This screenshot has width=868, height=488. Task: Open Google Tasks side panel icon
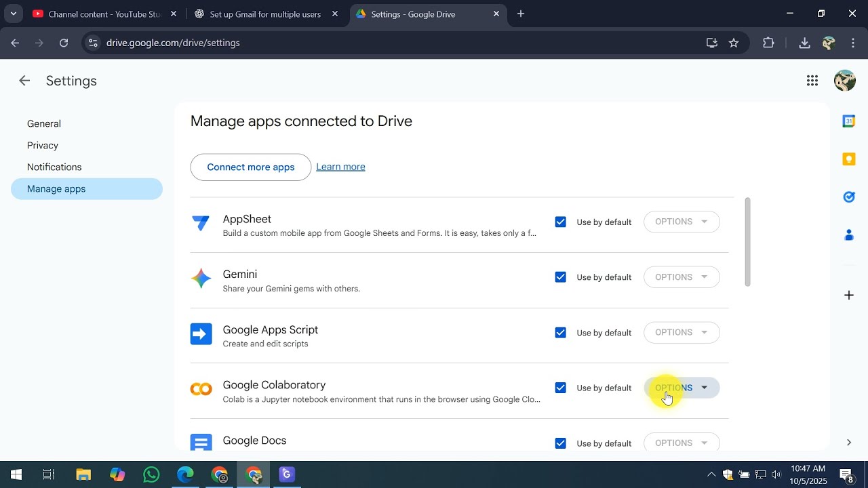click(849, 197)
